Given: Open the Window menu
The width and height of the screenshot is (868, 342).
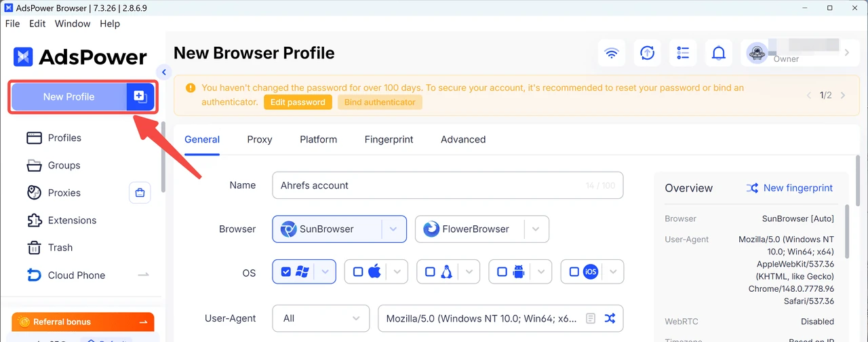Looking at the screenshot, I should click(x=73, y=24).
